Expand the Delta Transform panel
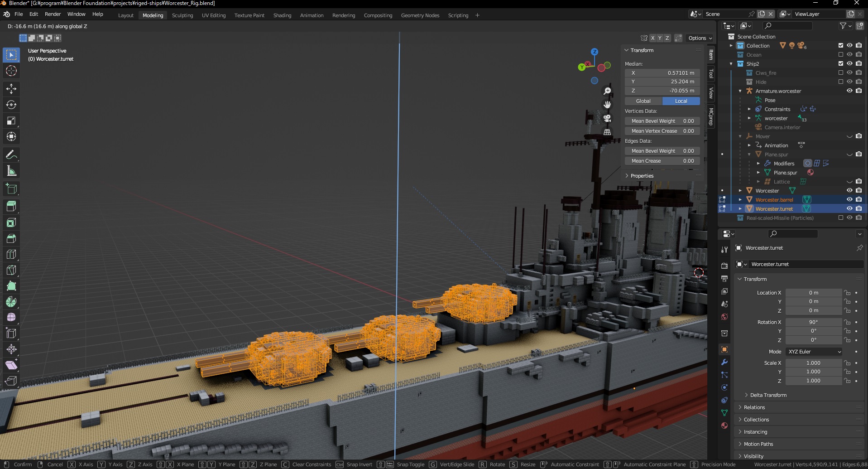The height and width of the screenshot is (469, 868). coord(768,395)
